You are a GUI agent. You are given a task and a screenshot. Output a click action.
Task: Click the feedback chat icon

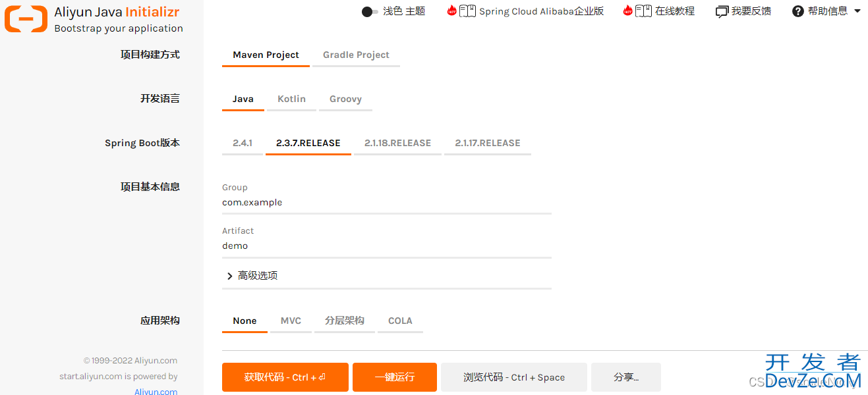click(722, 11)
